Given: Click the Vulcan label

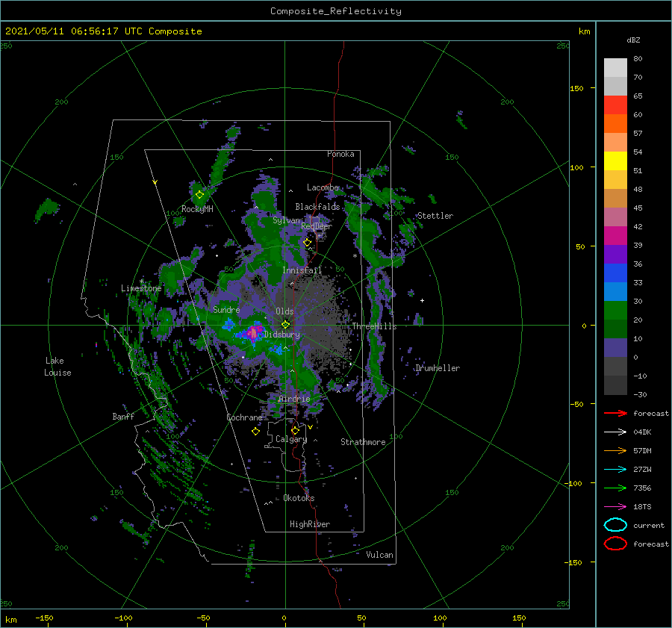Looking at the screenshot, I should click(380, 555).
